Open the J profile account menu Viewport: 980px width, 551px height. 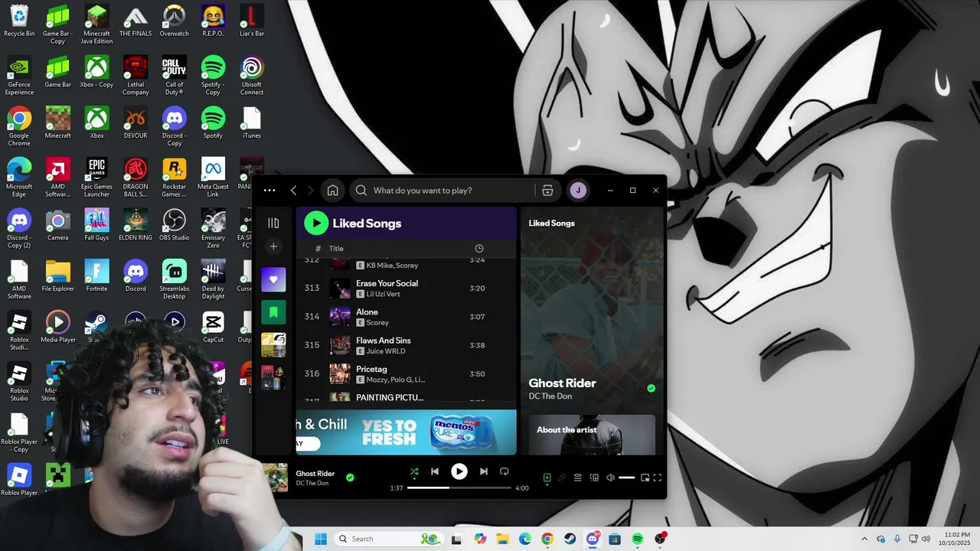tap(578, 191)
